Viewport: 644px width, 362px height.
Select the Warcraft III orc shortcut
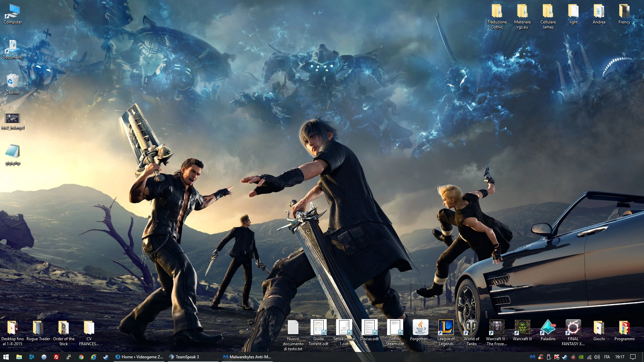coord(522,330)
